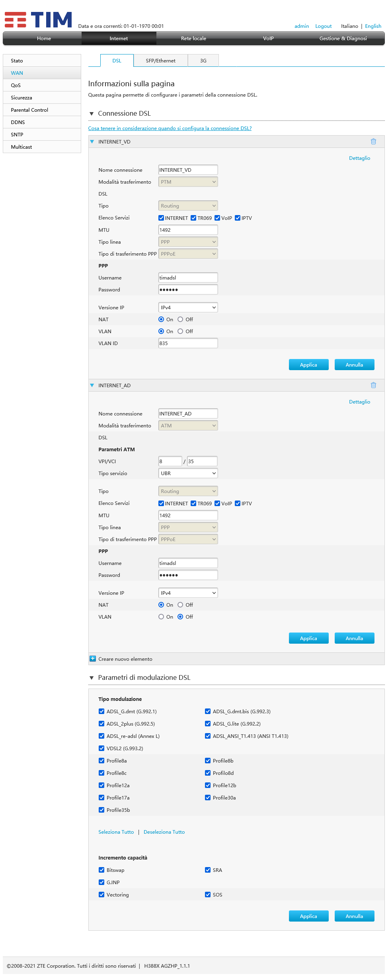The width and height of the screenshot is (392, 980).
Task: Open Versione IP dropdown in INTERNET_VD
Action: coord(188,307)
